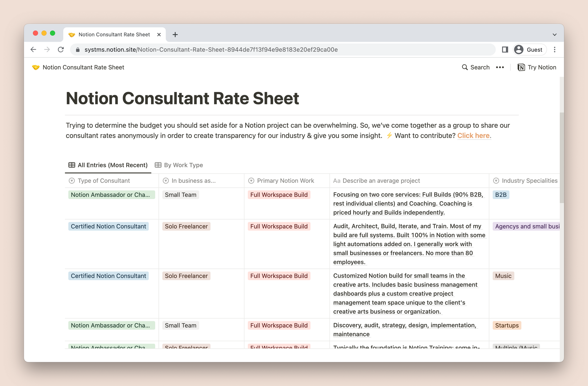Open the Industry Specialities column header
Viewport: 588px width, 386px height.
[x=529, y=181]
